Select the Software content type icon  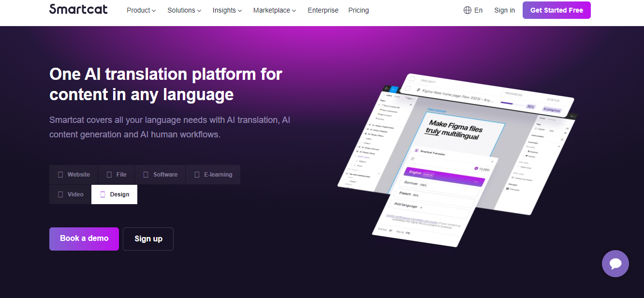point(145,174)
